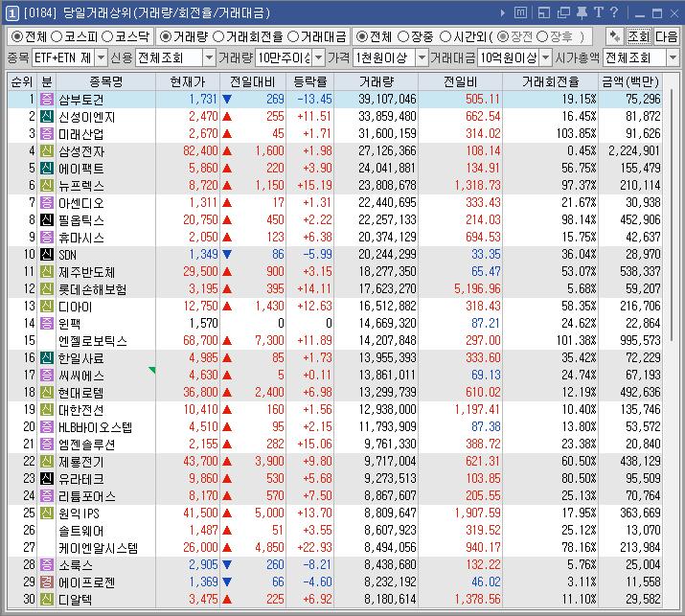This screenshot has height=616, width=685.
Task: Click the 증 badge on the 윈팩 row
Action: [47, 323]
